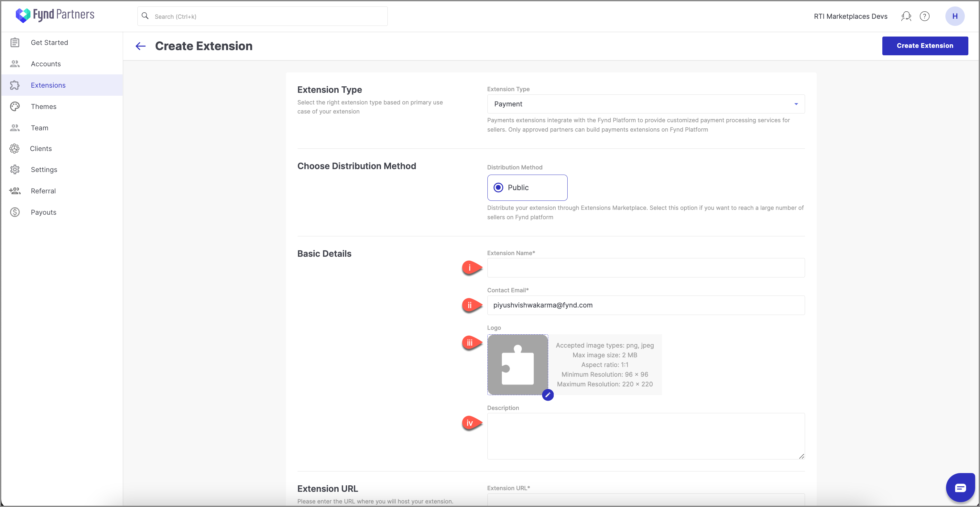The image size is (980, 507).
Task: Click RTI Marketplaces Devs organization name
Action: pos(850,16)
